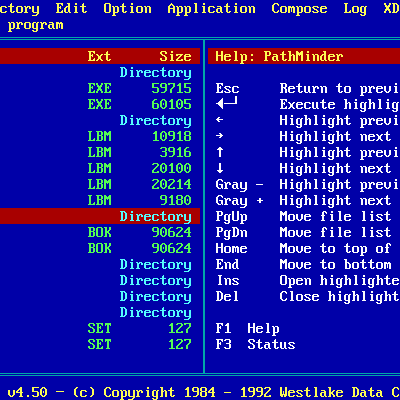Select the EXE file sized 59715
The height and width of the screenshot is (400, 400).
click(100, 88)
